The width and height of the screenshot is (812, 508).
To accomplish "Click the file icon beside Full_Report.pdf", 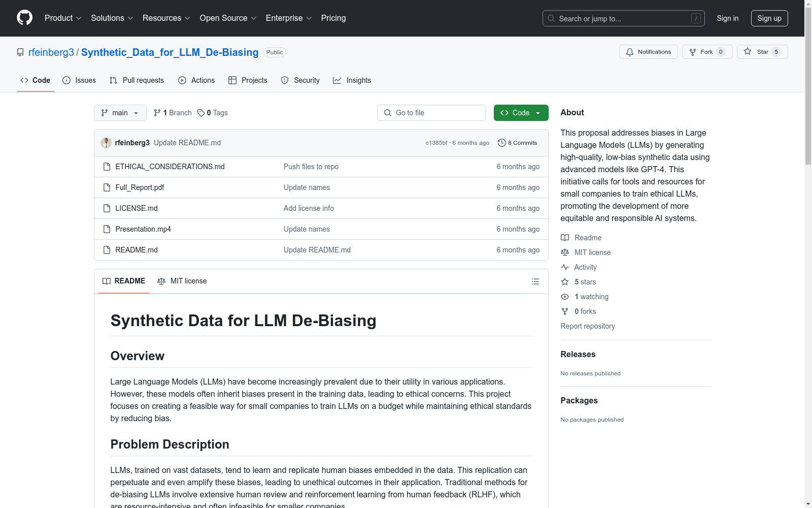I will coord(107,187).
